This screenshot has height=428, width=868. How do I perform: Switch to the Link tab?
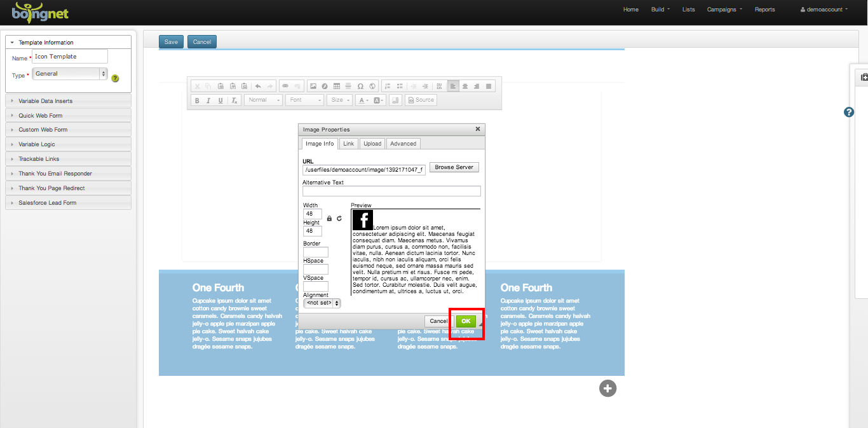[x=349, y=144]
